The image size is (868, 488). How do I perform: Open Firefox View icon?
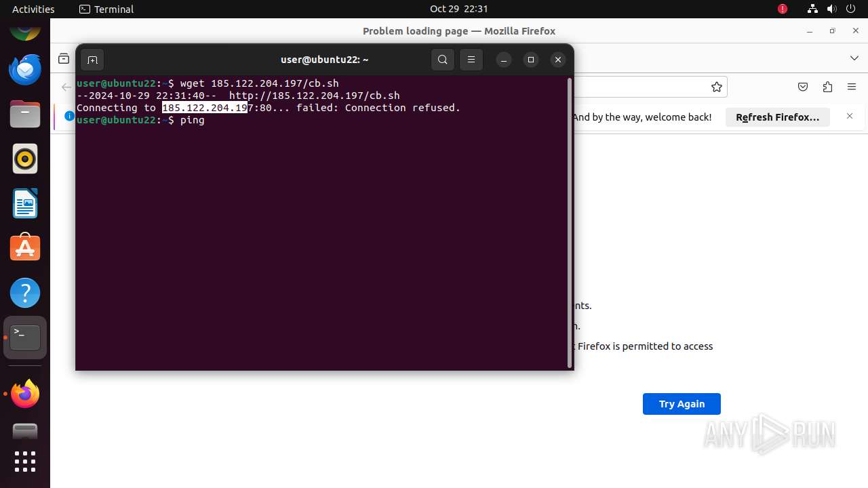tap(64, 58)
